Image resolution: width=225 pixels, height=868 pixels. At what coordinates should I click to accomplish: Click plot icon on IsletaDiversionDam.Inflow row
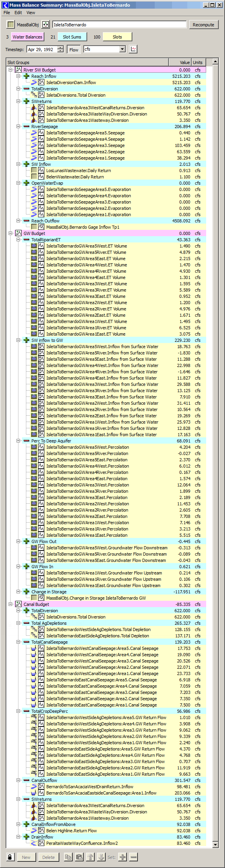coord(41,83)
